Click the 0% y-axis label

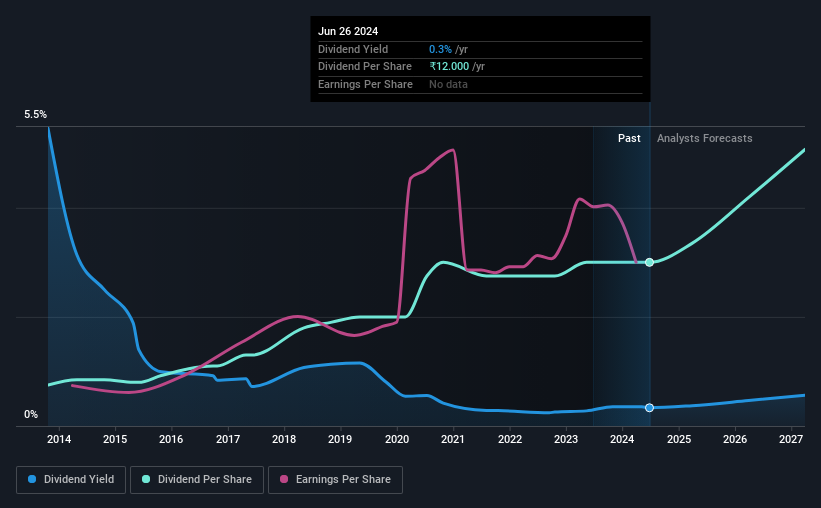tap(31, 414)
